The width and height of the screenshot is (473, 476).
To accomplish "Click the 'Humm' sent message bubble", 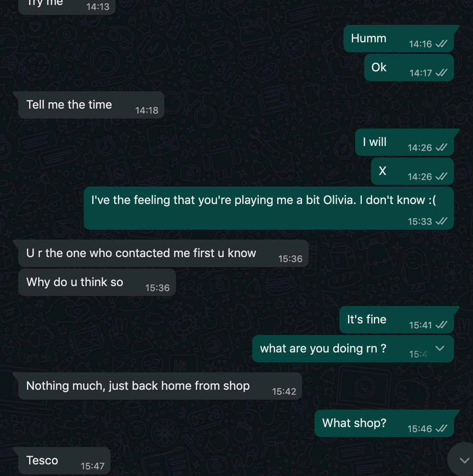I will pos(399,39).
